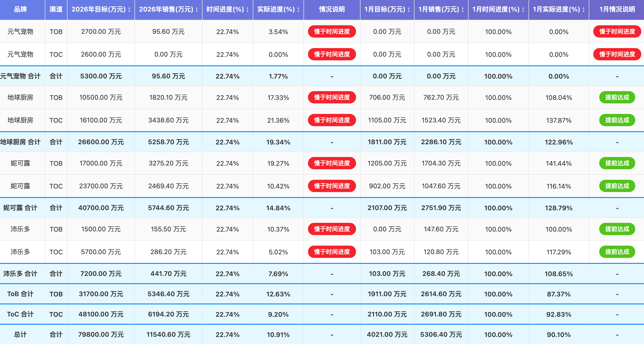The image size is (644, 344).
Task: Click the 117.29% January progress cell
Action: (x=559, y=252)
